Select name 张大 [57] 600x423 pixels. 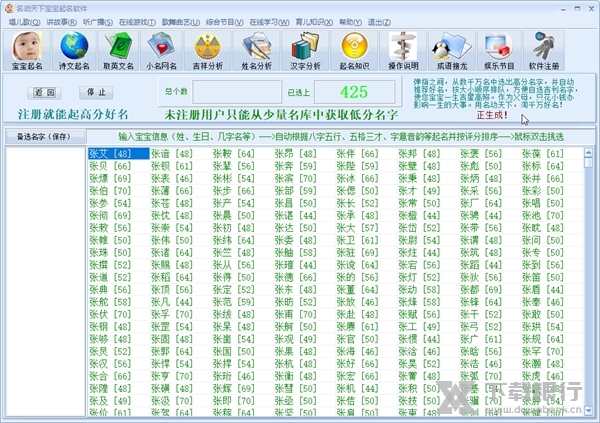[x=357, y=228]
